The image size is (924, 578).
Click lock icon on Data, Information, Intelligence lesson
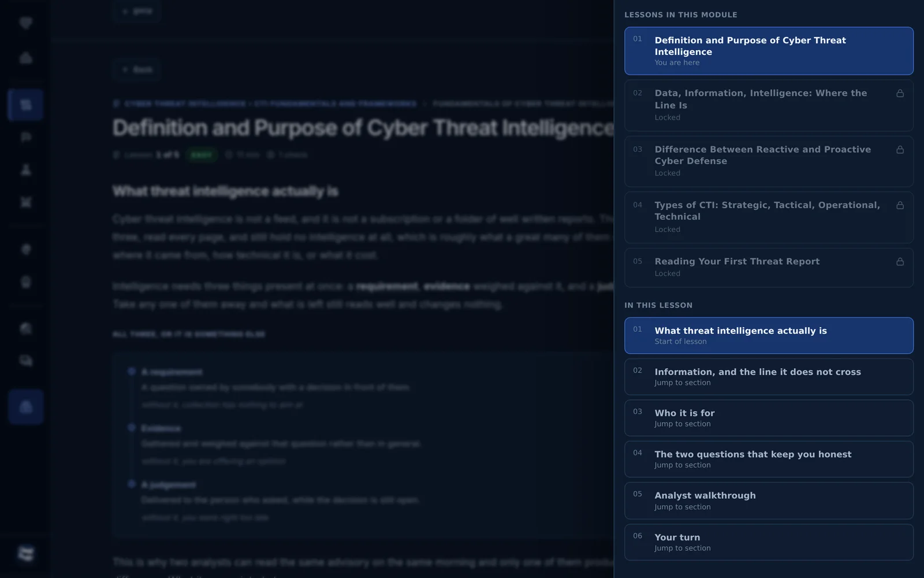coord(900,93)
